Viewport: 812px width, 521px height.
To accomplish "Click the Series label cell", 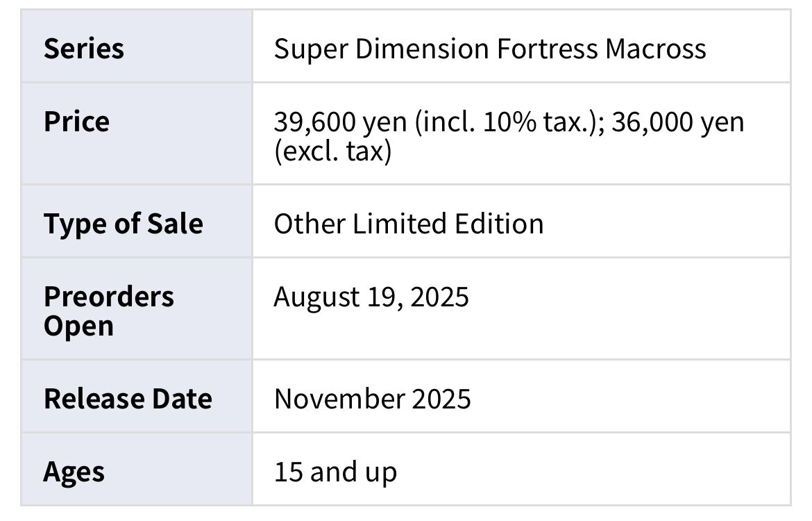I will 137,46.
